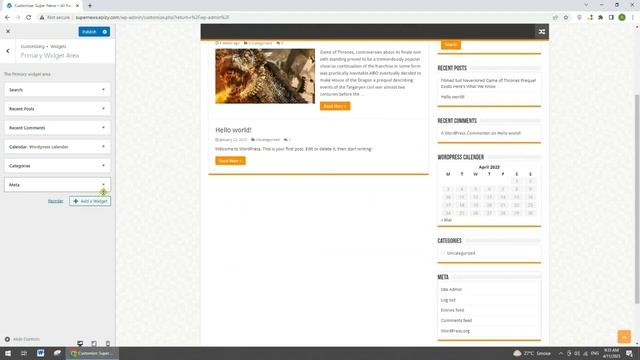Viewport: 640px width, 360px height.
Task: Open a new browser tab
Action: [x=90, y=6]
